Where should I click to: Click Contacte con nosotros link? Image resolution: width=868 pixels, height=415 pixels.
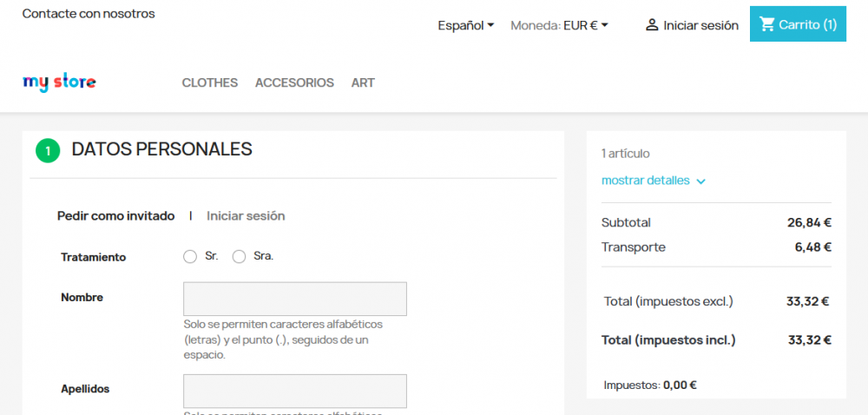pyautogui.click(x=89, y=14)
